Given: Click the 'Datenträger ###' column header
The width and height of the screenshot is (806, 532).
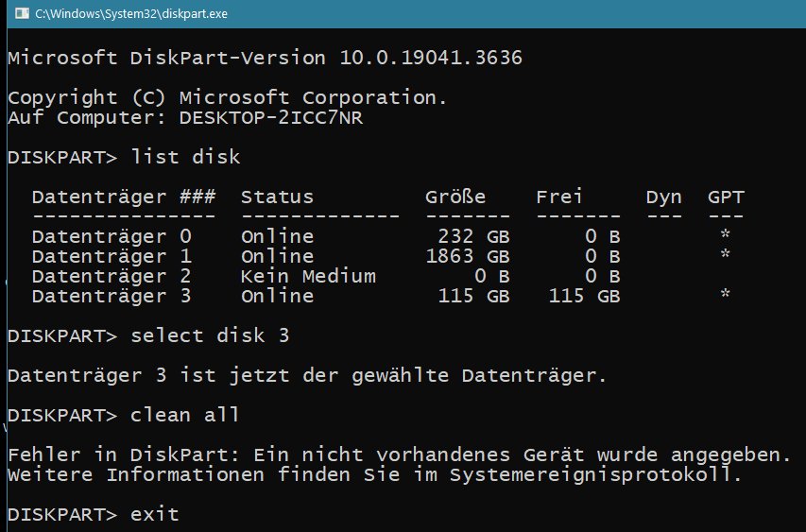Looking at the screenshot, I should point(124,197).
